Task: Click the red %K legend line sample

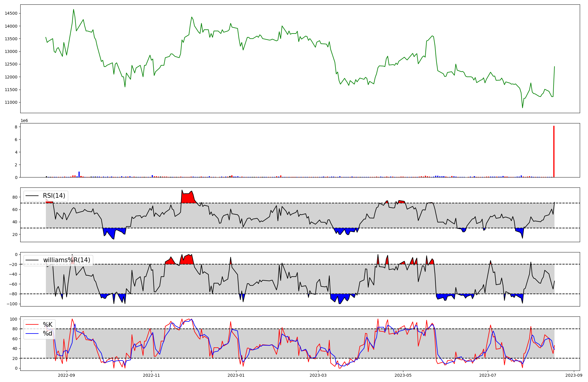Action: click(32, 325)
